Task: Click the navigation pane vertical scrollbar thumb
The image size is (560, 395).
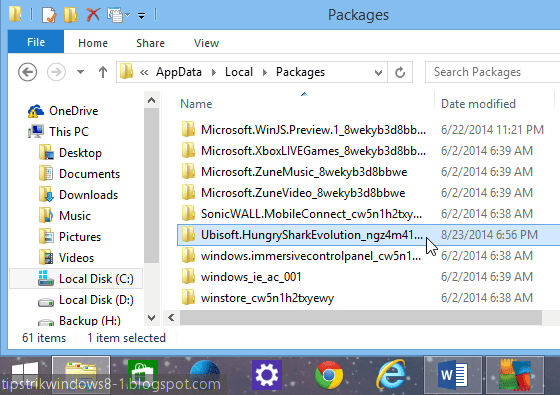Action: click(151, 186)
